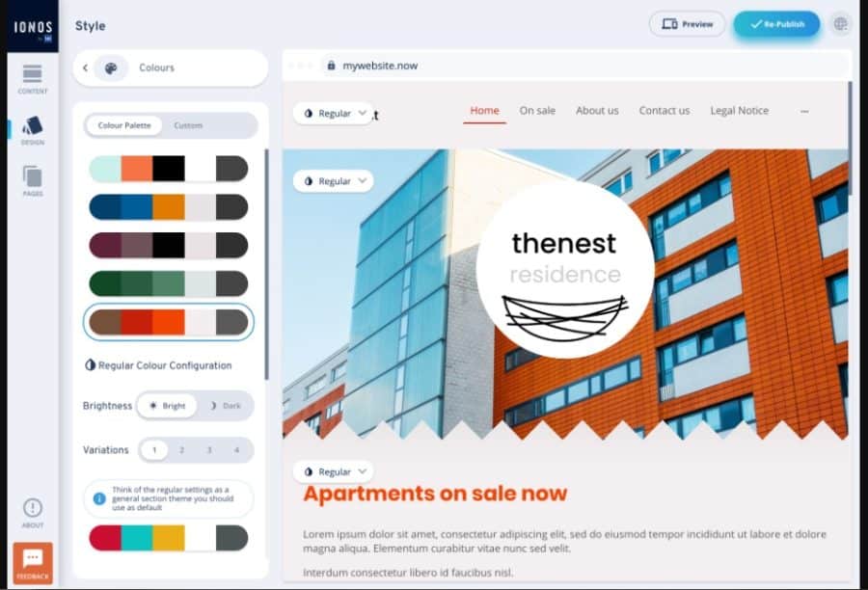Click the palette icon beside Colours
This screenshot has width=868, height=590.
(111, 67)
